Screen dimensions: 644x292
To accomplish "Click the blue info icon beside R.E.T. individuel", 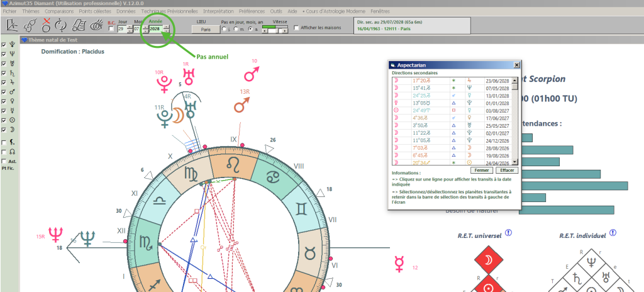I will click(613, 233).
